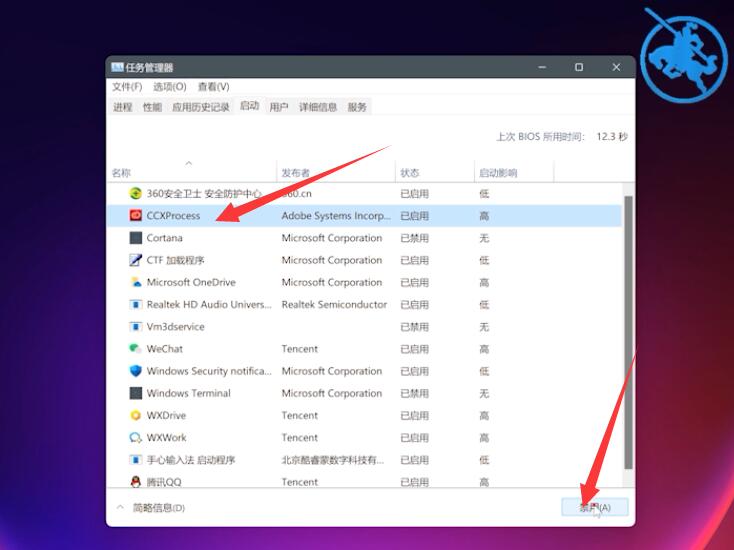Click the WXWork icon
The height and width of the screenshot is (550, 734).
click(135, 438)
